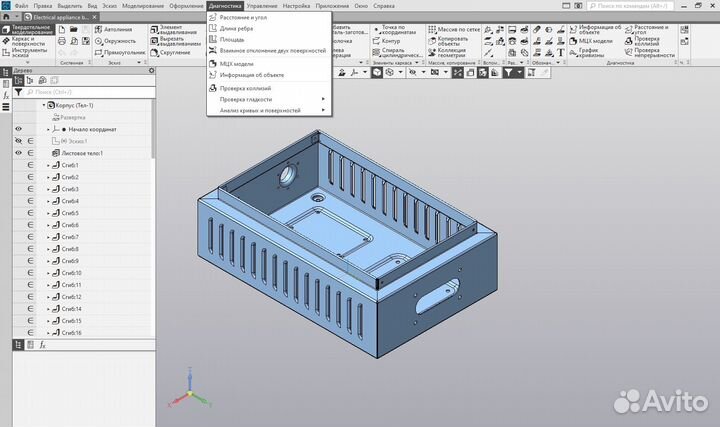Switch to the Electrical appliance document tab
This screenshot has height=427, width=720.
(x=61, y=17)
